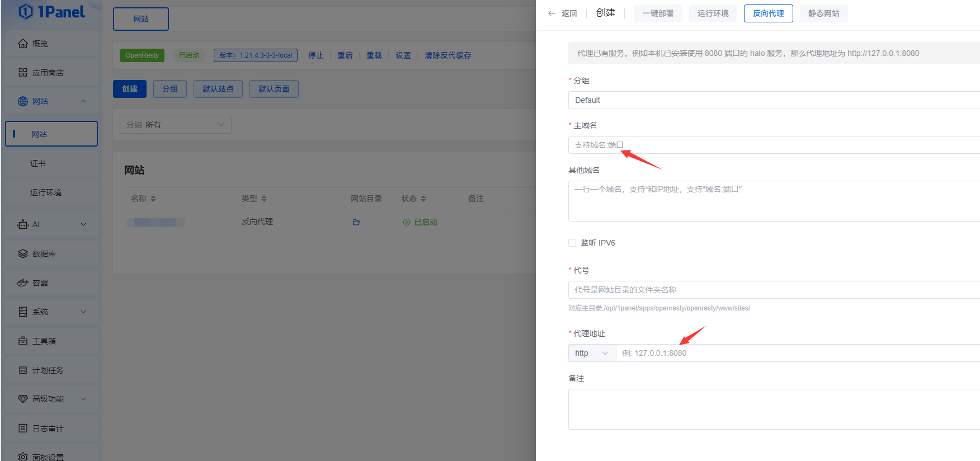Open the 计划任务 scheduled tasks icon

[23, 370]
